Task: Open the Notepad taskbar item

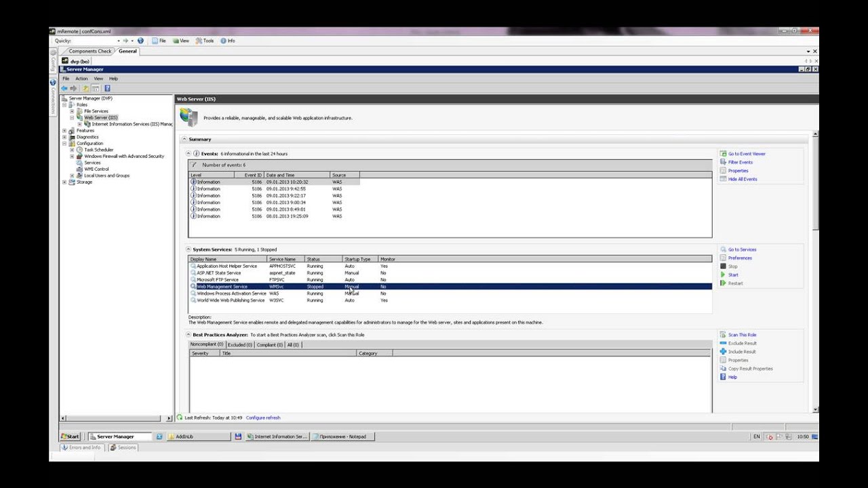Action: pos(342,436)
